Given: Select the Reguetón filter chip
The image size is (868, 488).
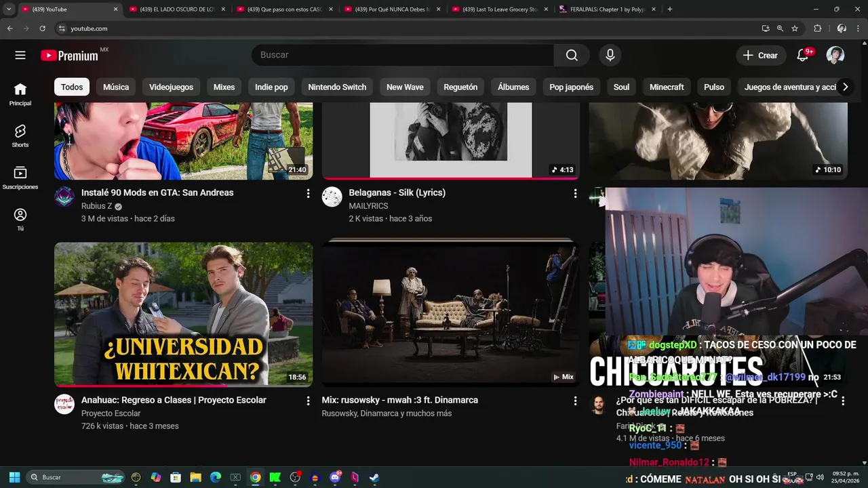Looking at the screenshot, I should coord(460,87).
